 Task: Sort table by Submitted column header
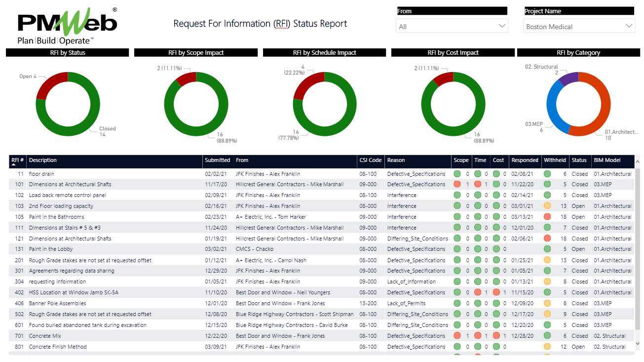click(218, 160)
